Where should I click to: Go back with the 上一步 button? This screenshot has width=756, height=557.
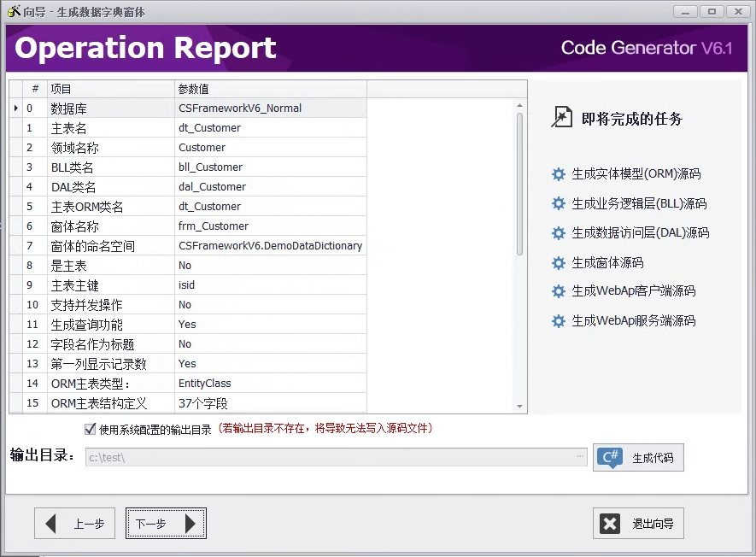[x=74, y=523]
